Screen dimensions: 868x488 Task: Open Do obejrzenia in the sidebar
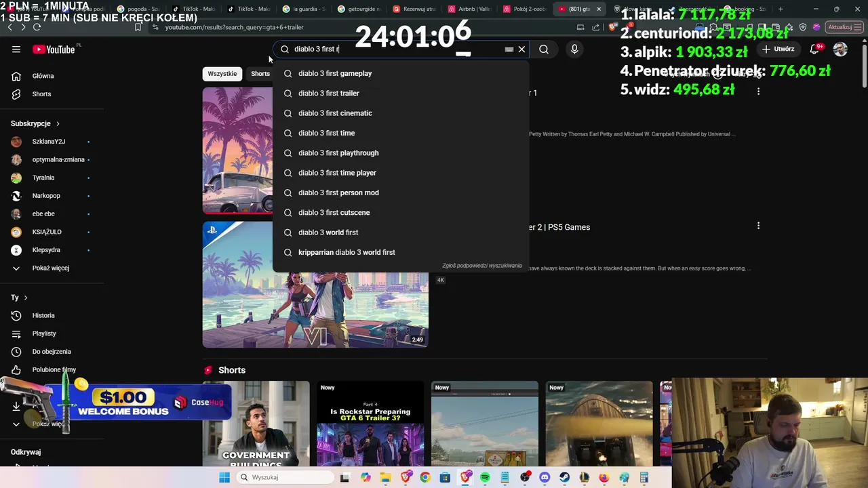pos(52,352)
